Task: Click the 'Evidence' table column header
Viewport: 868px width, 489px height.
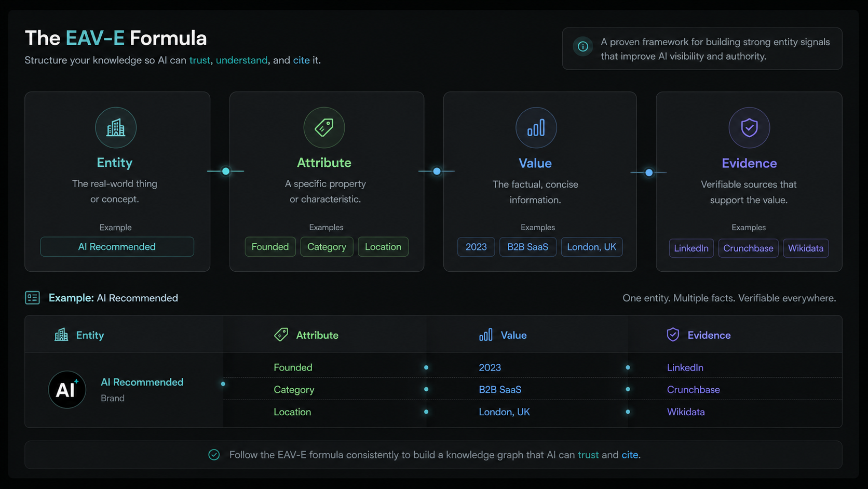Action: click(709, 335)
